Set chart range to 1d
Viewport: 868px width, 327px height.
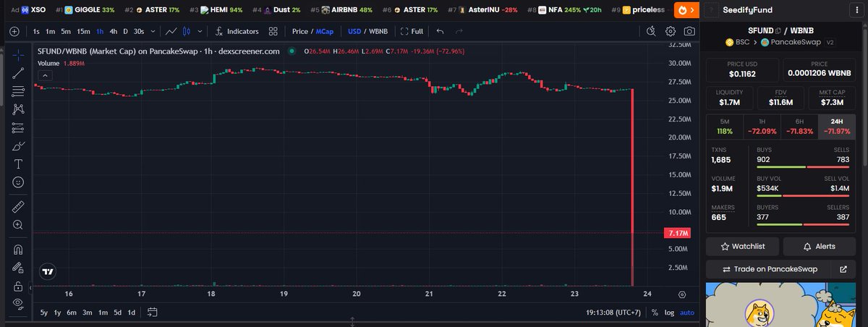click(132, 313)
